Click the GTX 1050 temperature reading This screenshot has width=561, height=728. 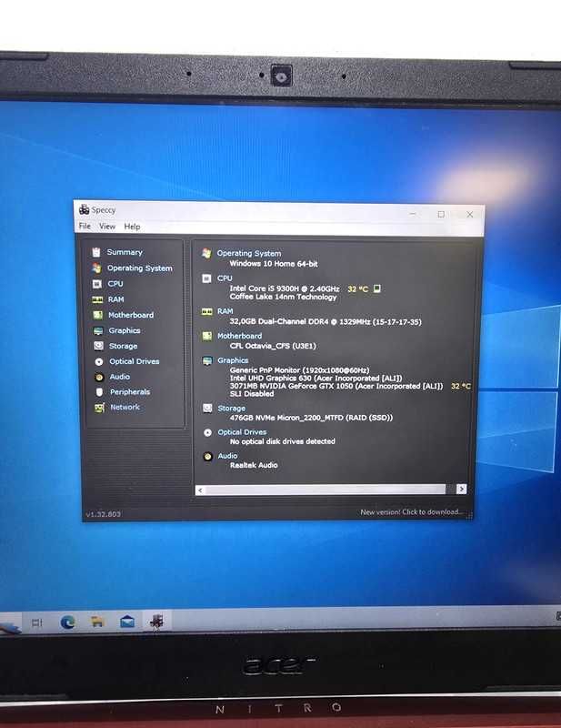point(461,386)
